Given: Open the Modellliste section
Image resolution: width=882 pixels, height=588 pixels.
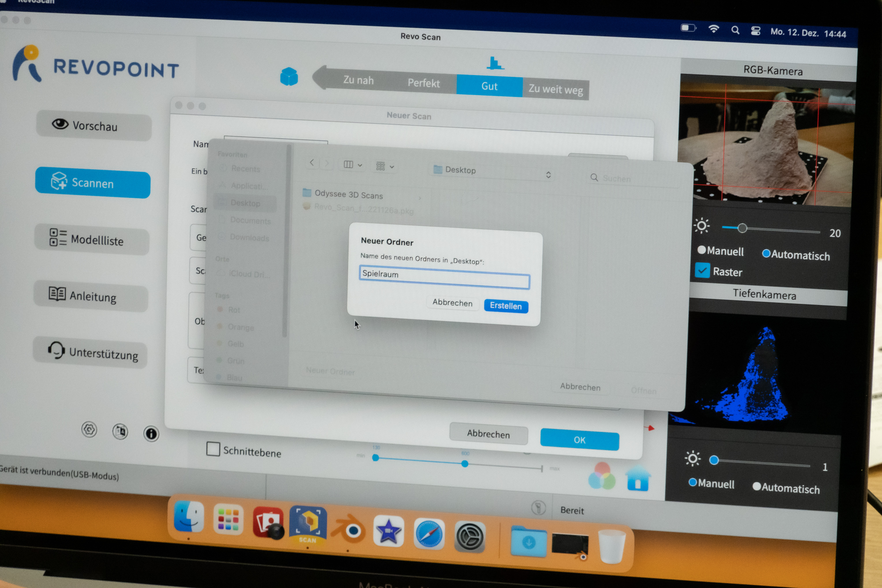Looking at the screenshot, I should point(92,239).
